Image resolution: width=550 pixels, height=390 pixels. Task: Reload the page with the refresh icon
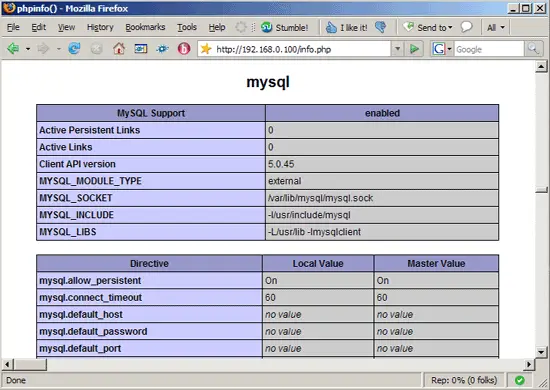click(74, 48)
